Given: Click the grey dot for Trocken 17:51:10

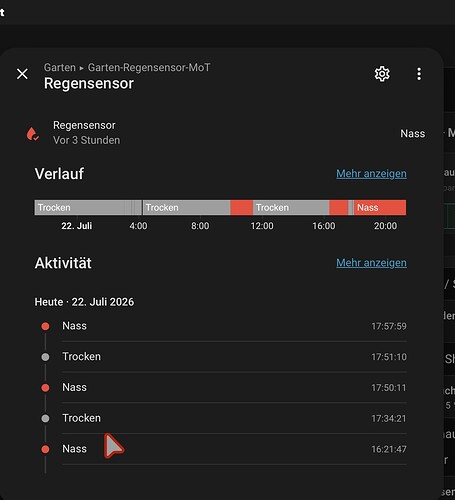Looking at the screenshot, I should tap(45, 357).
